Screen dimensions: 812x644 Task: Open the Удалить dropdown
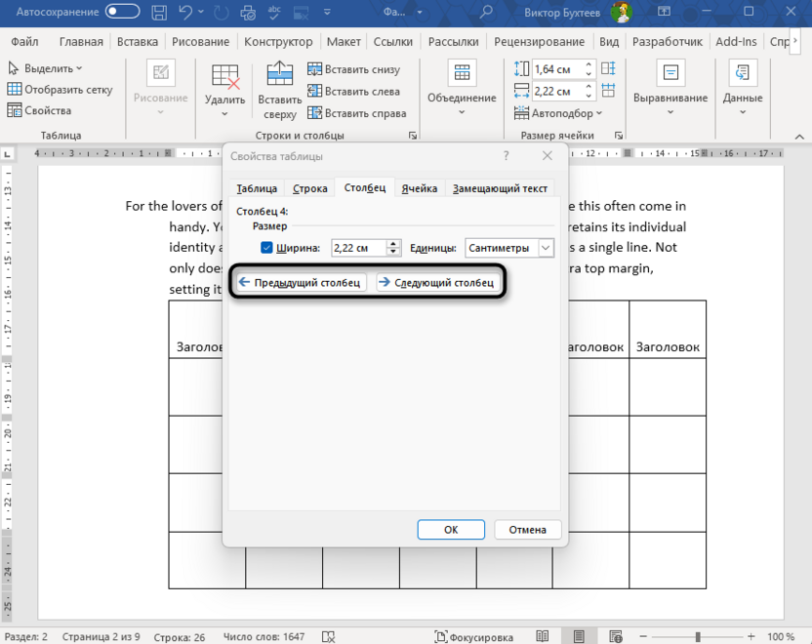(x=224, y=91)
